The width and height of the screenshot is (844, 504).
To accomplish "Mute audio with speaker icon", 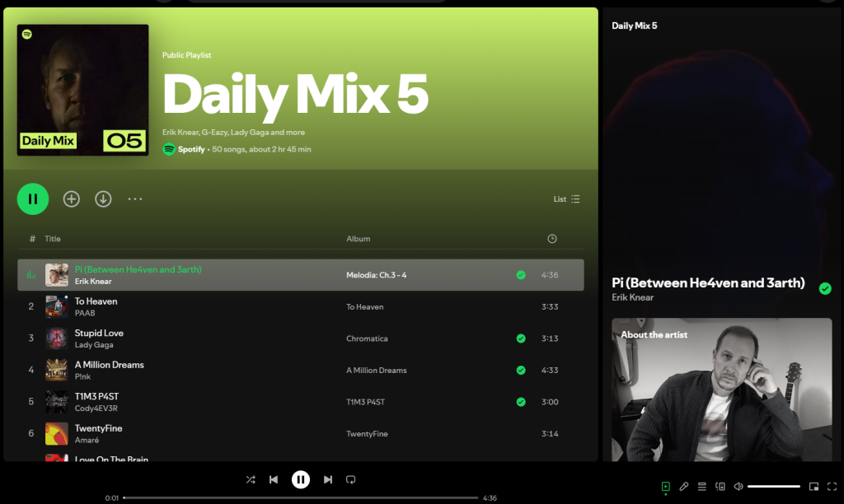I will tap(738, 486).
